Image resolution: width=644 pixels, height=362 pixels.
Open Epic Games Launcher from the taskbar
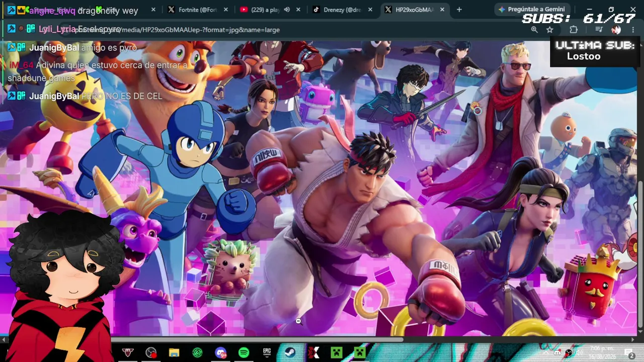tap(267, 353)
